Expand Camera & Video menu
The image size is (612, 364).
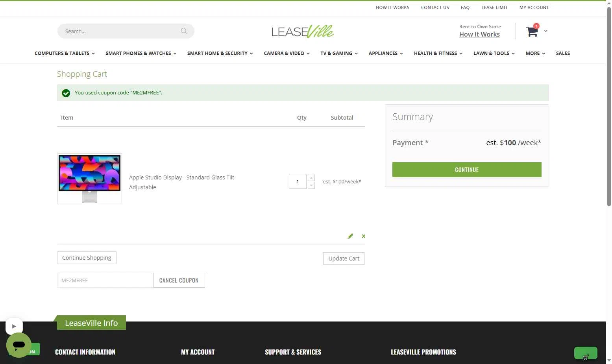coord(287,53)
